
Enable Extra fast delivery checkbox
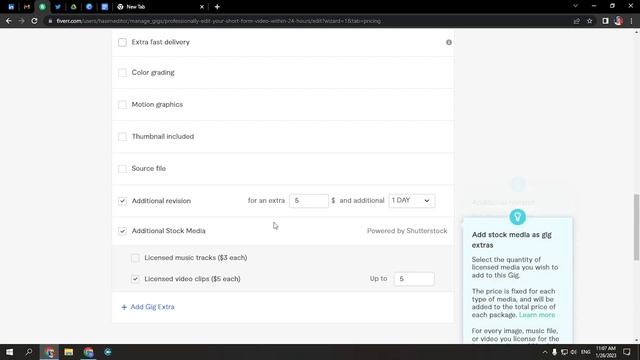pyautogui.click(x=122, y=42)
